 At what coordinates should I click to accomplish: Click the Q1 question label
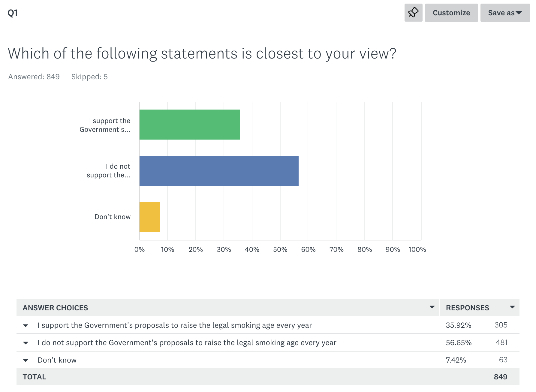click(13, 13)
